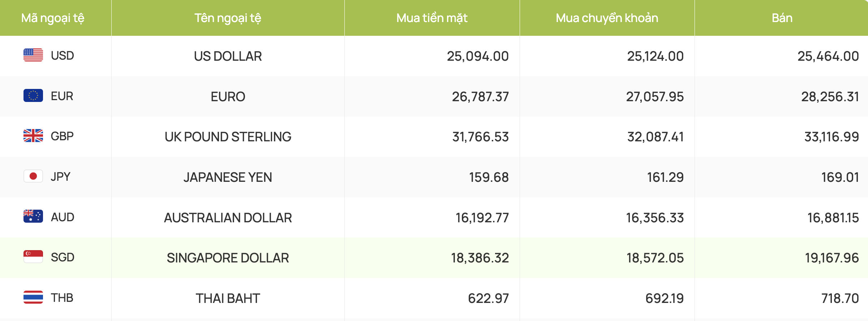868x321 pixels.
Task: Click the 'Mua tiền mặt' column header
Action: click(432, 18)
